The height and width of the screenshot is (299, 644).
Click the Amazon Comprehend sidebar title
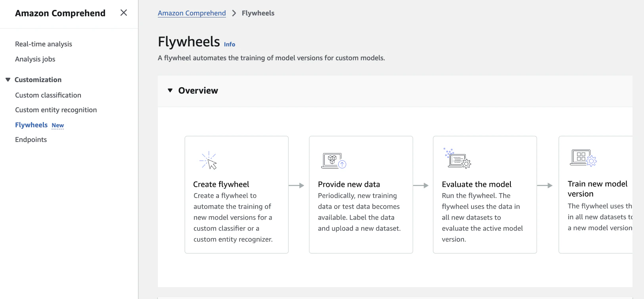pos(60,13)
